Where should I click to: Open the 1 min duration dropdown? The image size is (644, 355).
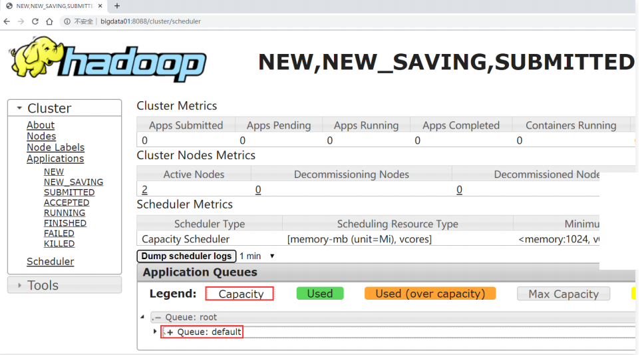coord(257,256)
